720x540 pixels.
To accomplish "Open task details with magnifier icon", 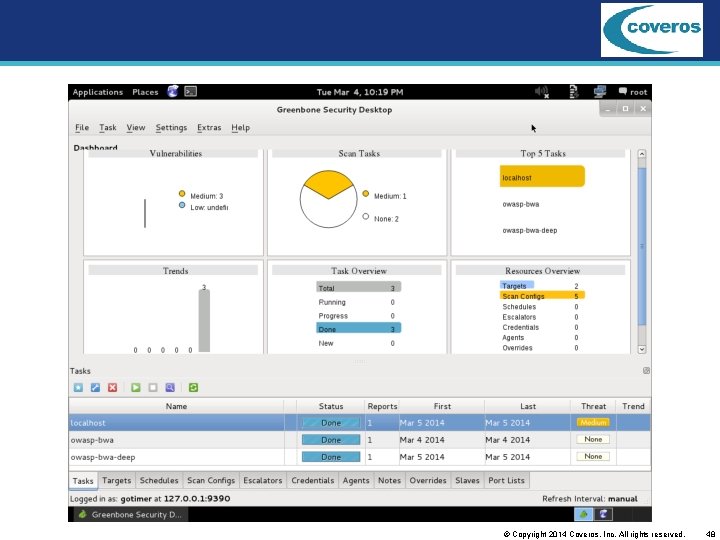I will coord(170,388).
